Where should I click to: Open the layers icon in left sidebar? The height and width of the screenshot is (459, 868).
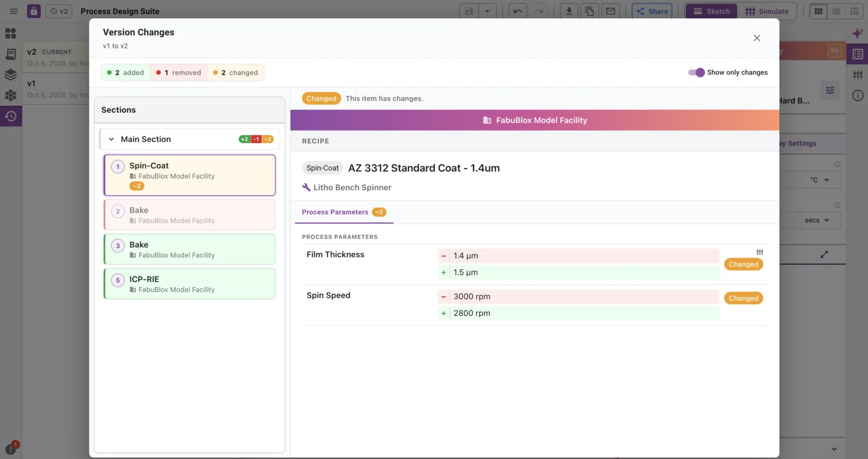coord(11,75)
